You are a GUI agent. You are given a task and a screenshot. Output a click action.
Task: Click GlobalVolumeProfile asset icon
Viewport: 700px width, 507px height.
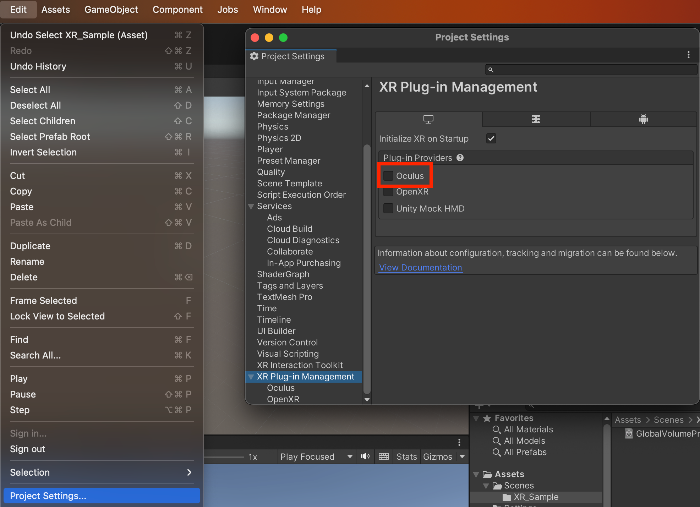[629, 433]
